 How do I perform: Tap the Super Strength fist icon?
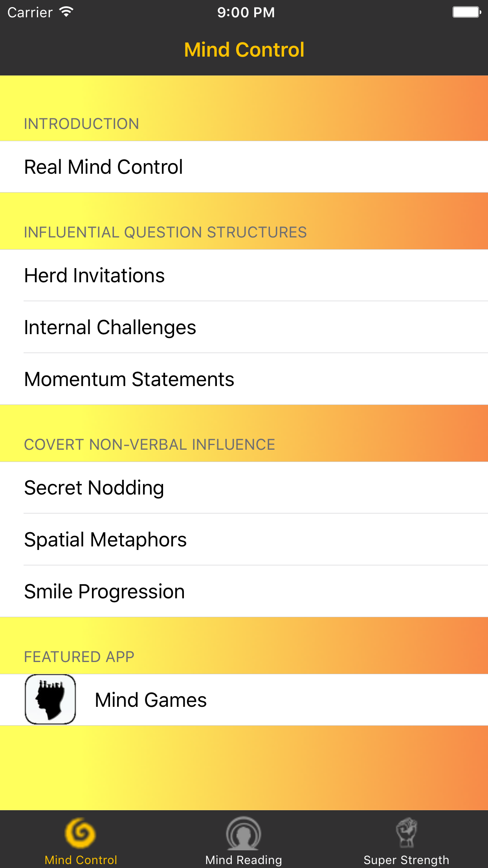coord(406,833)
